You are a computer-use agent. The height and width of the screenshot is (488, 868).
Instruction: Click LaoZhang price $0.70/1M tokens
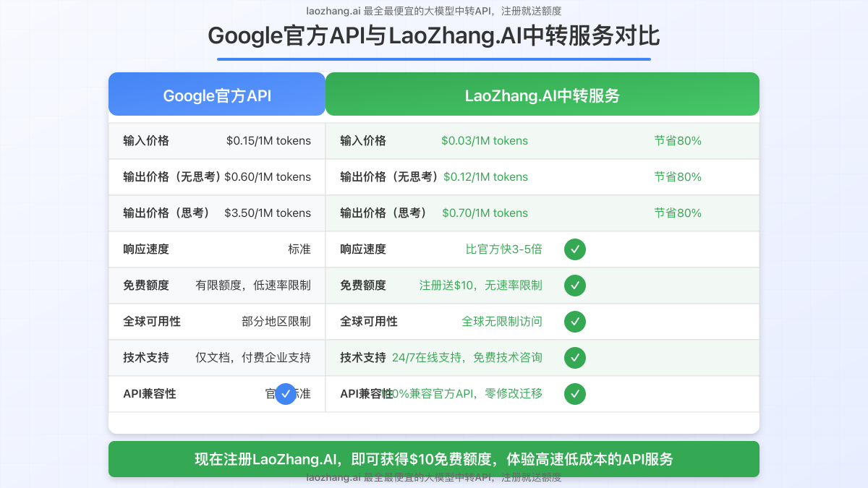tap(485, 213)
